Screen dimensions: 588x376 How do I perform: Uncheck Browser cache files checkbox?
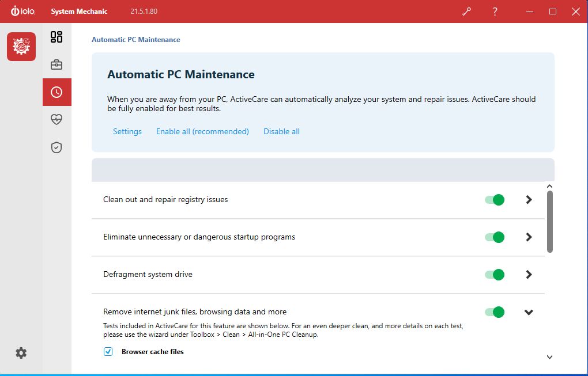pos(108,352)
